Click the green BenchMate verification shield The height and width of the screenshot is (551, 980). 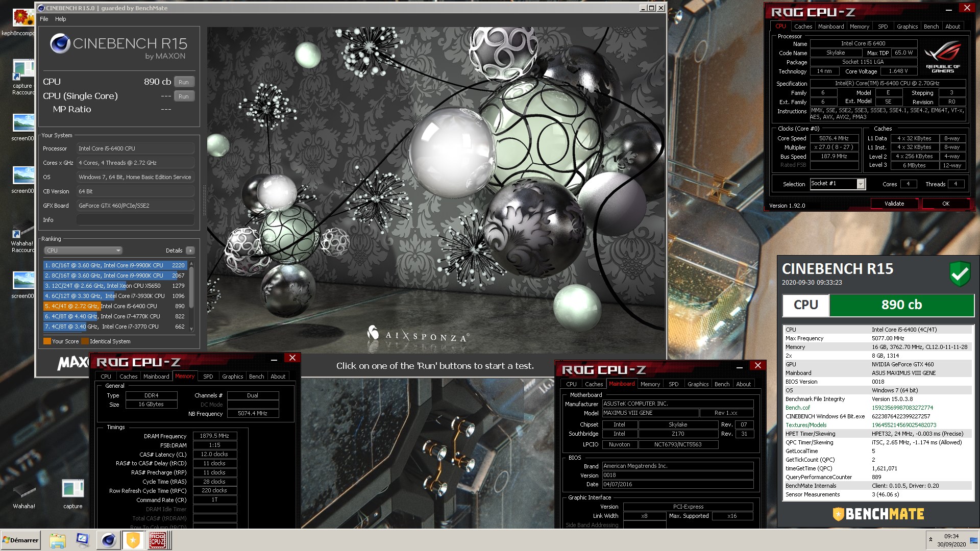coord(960,274)
